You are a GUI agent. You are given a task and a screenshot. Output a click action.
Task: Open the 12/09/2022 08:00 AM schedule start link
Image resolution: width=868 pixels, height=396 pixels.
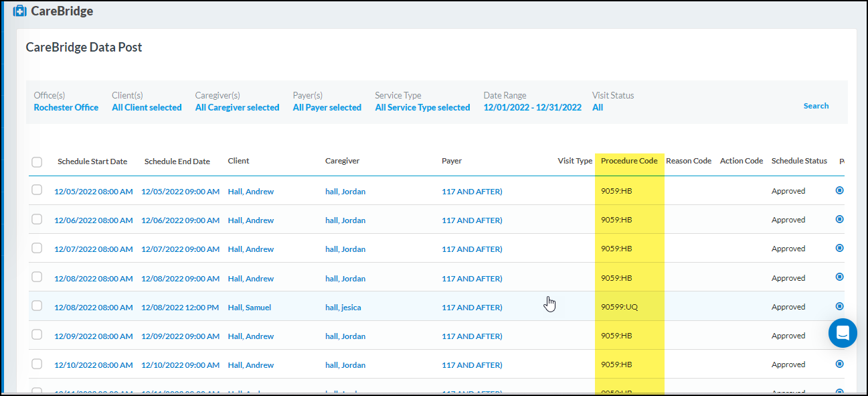(93, 336)
